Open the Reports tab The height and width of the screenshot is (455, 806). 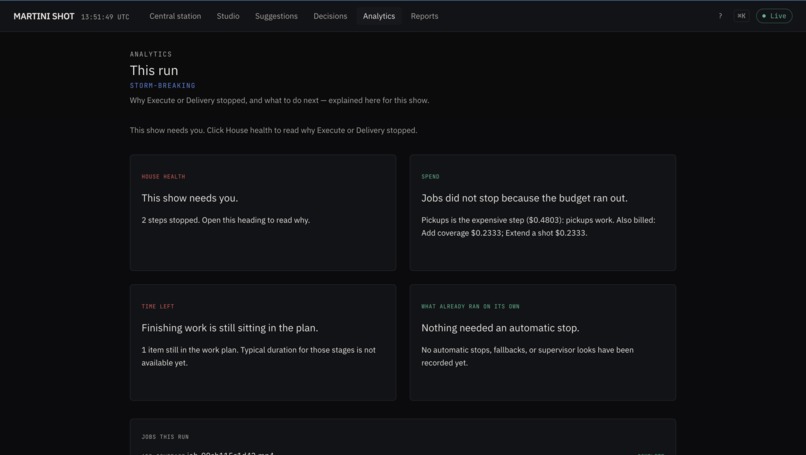tap(424, 16)
